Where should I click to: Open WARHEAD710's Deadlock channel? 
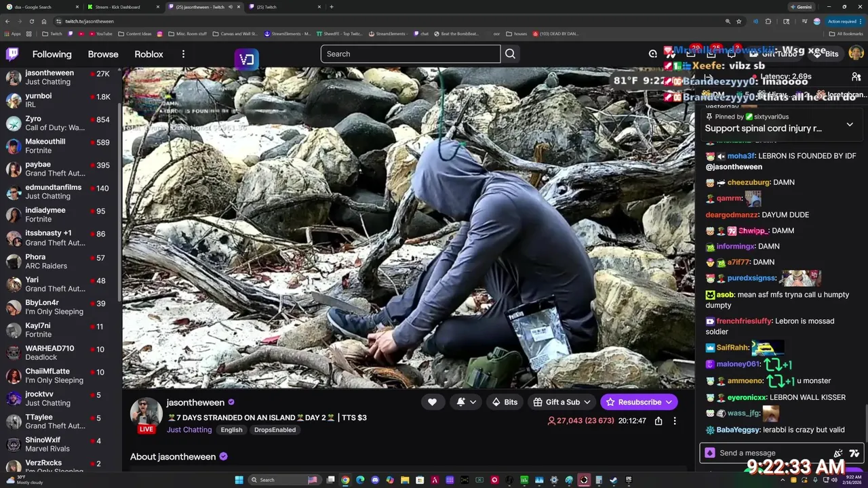pyautogui.click(x=60, y=352)
